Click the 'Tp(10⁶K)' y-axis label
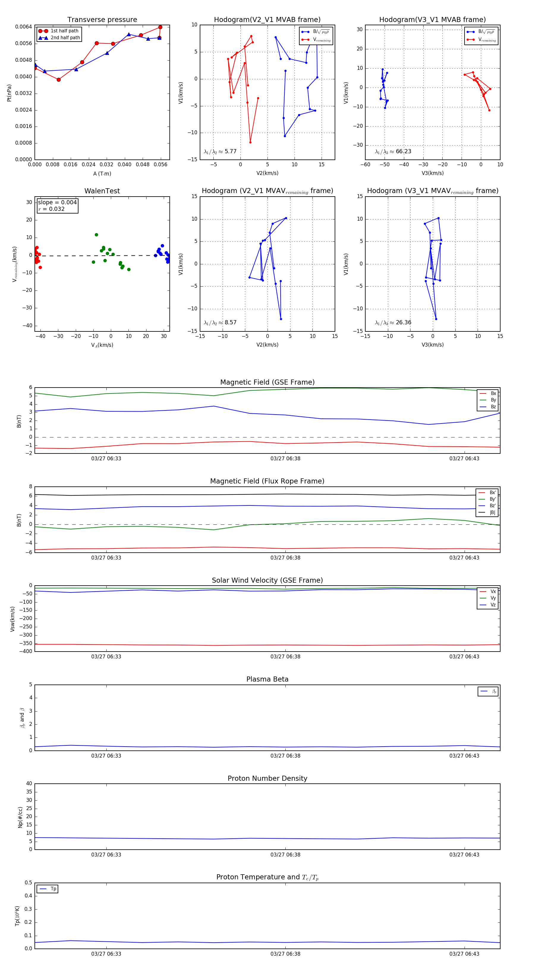 (x=18, y=916)
